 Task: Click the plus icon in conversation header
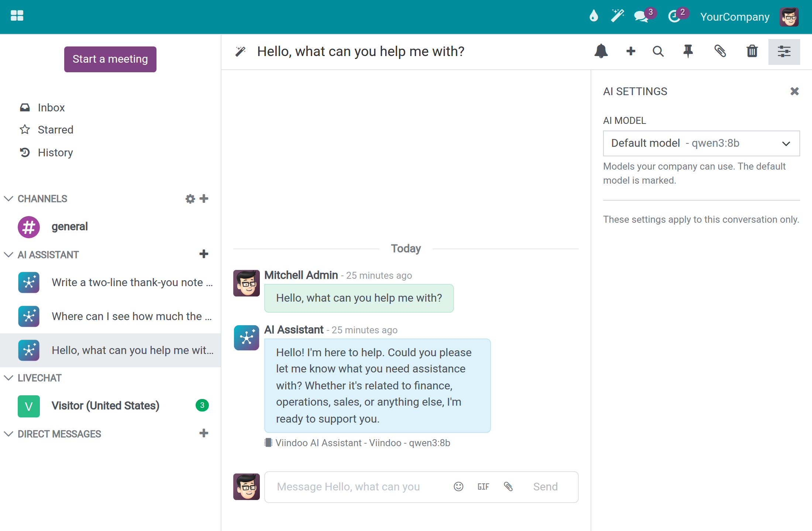tap(631, 51)
